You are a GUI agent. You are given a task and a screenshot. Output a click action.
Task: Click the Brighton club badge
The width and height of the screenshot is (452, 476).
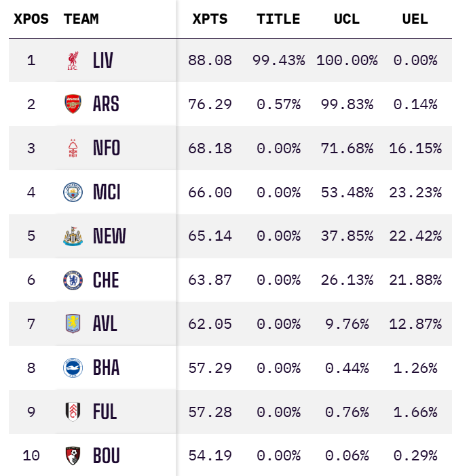point(72,368)
